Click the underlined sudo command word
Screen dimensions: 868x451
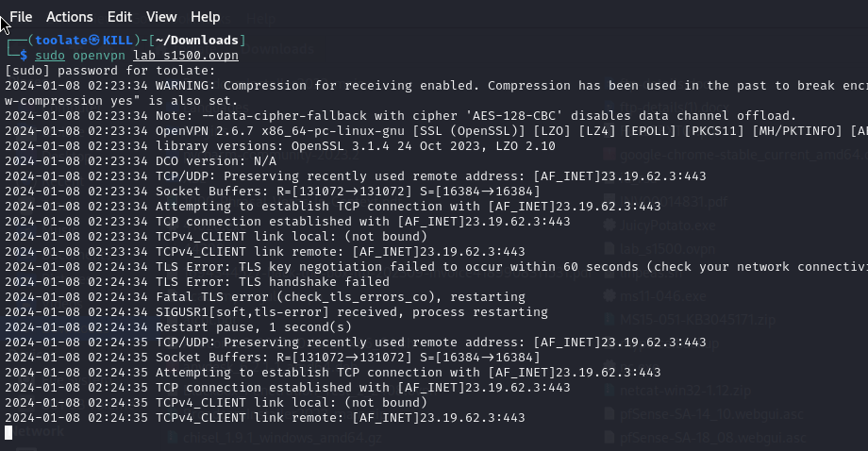[50, 56]
